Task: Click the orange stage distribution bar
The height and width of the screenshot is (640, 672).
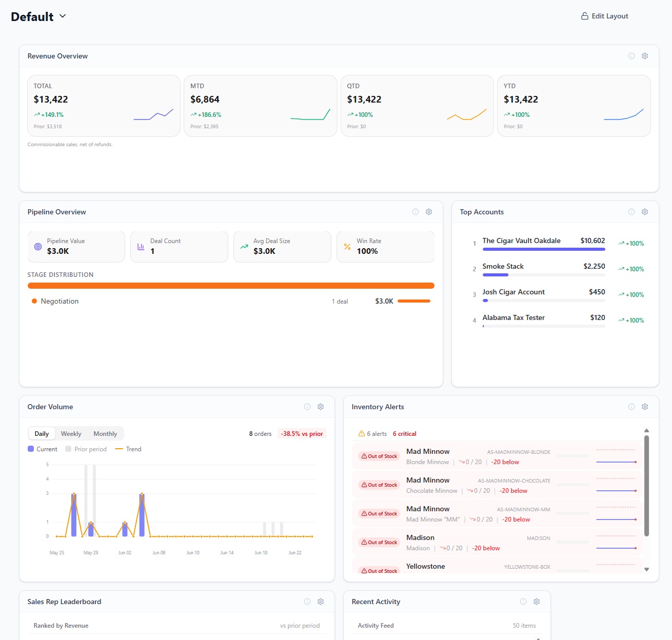Action: pyautogui.click(x=231, y=286)
